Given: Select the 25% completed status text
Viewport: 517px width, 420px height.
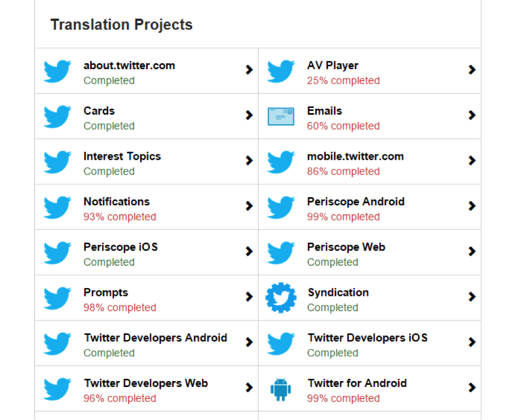Looking at the screenshot, I should pyautogui.click(x=343, y=81).
